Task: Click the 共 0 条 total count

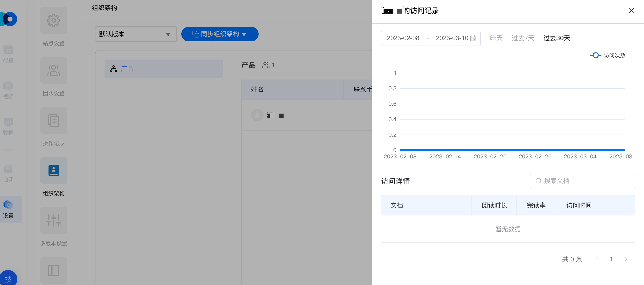Action: click(x=572, y=259)
